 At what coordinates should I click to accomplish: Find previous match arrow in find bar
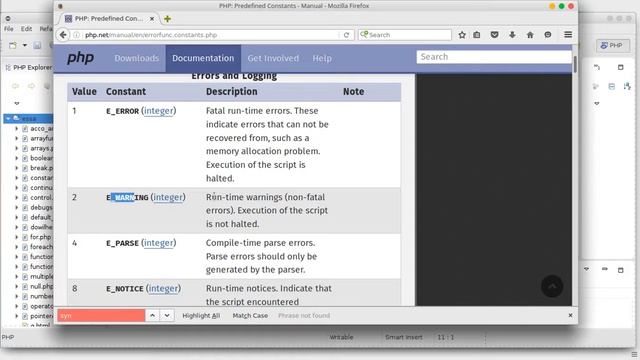pos(152,316)
